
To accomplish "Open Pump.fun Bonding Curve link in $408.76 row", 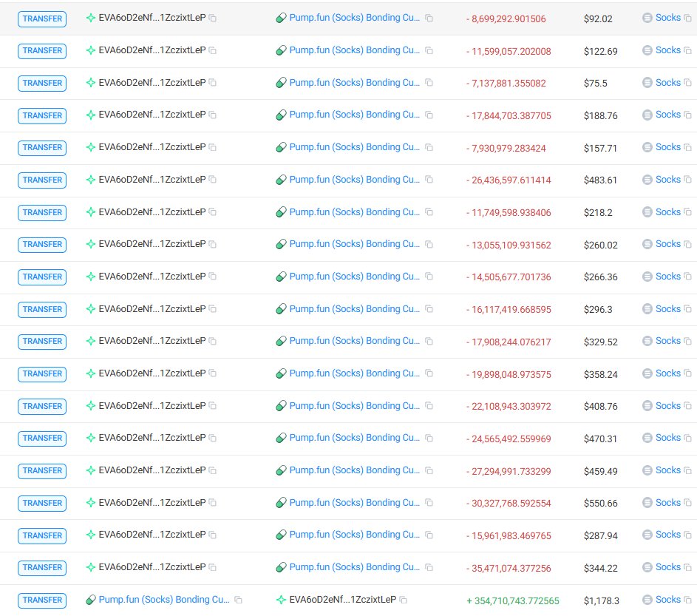I will 354,406.
